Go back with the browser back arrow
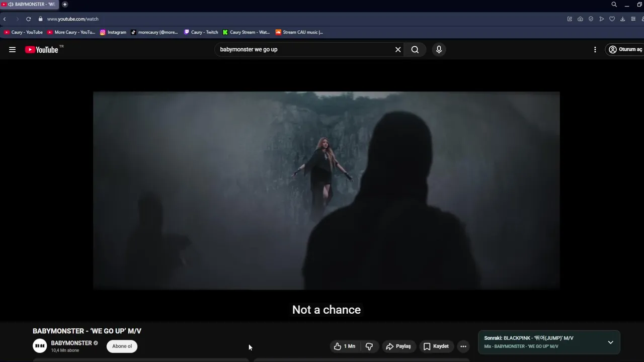 [5, 19]
